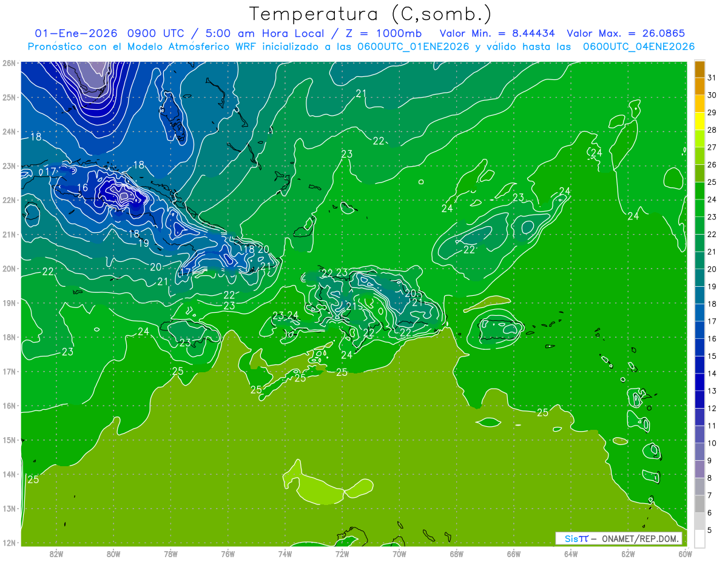Click the latitude axis label "21N"

coord(8,235)
